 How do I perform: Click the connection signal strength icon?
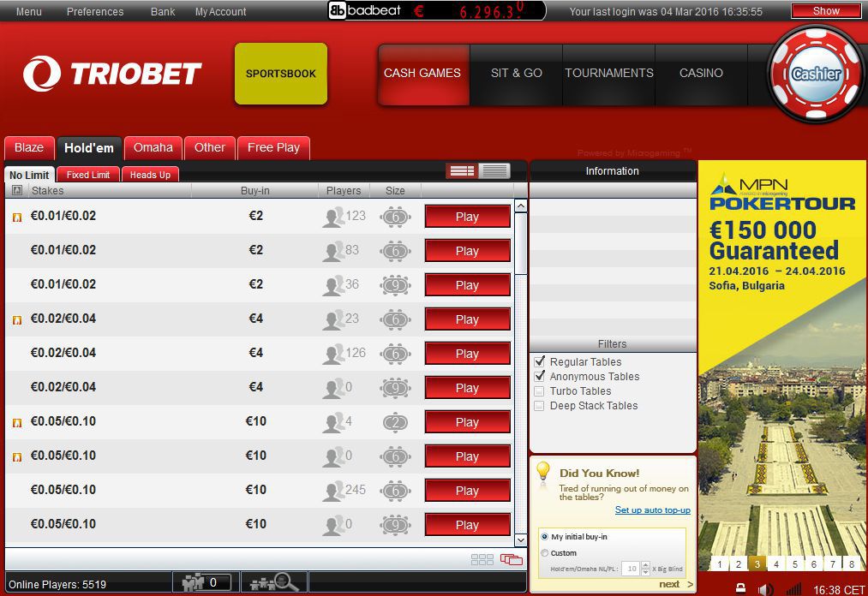pyautogui.click(x=793, y=589)
